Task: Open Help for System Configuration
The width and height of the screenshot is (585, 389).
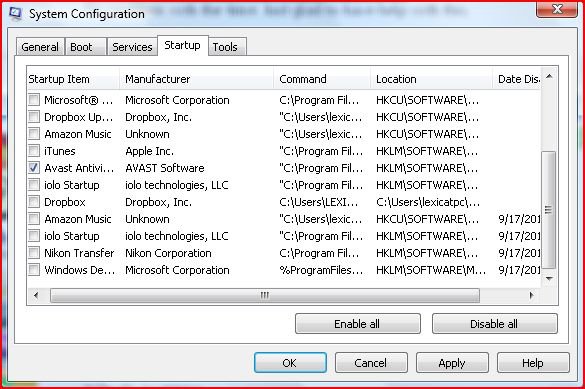Action: 533,363
